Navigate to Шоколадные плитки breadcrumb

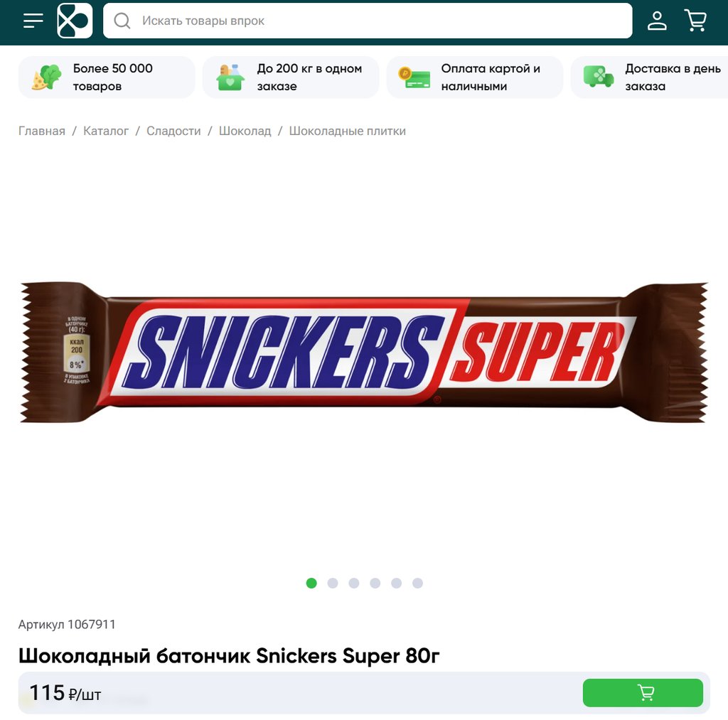coord(347,131)
